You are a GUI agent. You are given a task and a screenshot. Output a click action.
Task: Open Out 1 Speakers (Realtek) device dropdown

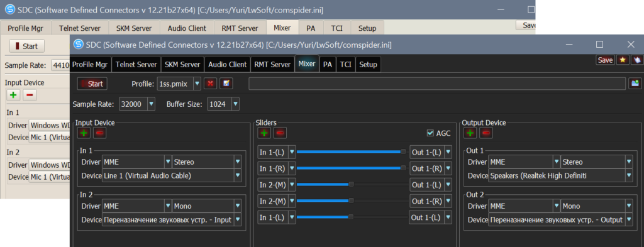[x=629, y=175]
